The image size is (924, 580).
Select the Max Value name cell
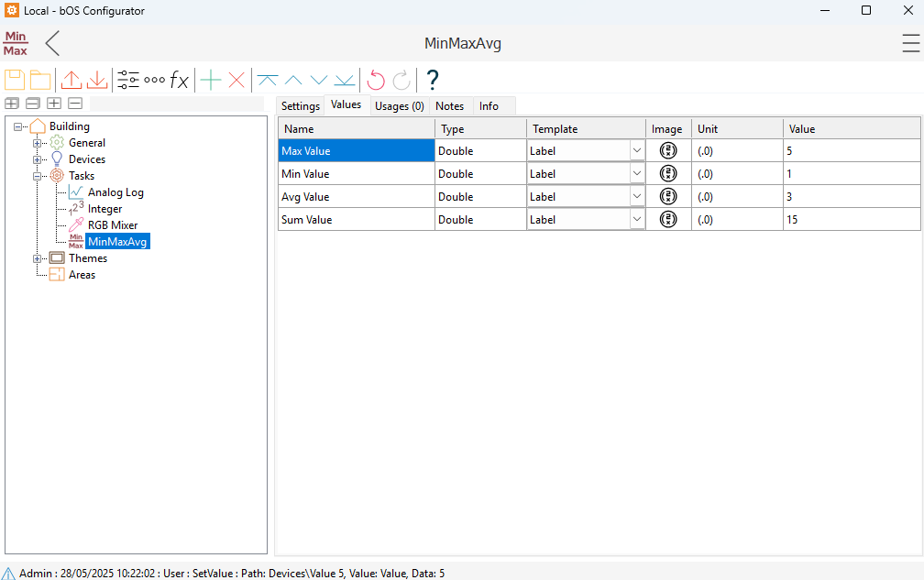(x=357, y=151)
